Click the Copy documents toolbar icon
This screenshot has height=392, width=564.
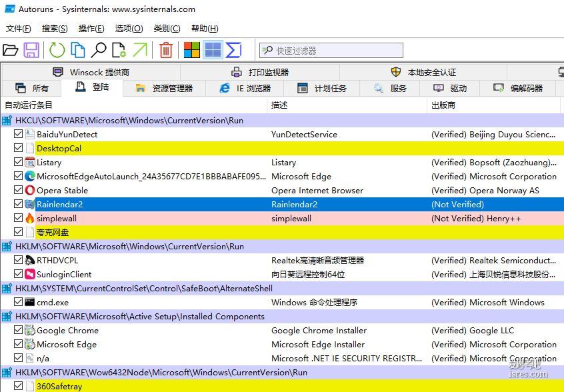pos(78,50)
